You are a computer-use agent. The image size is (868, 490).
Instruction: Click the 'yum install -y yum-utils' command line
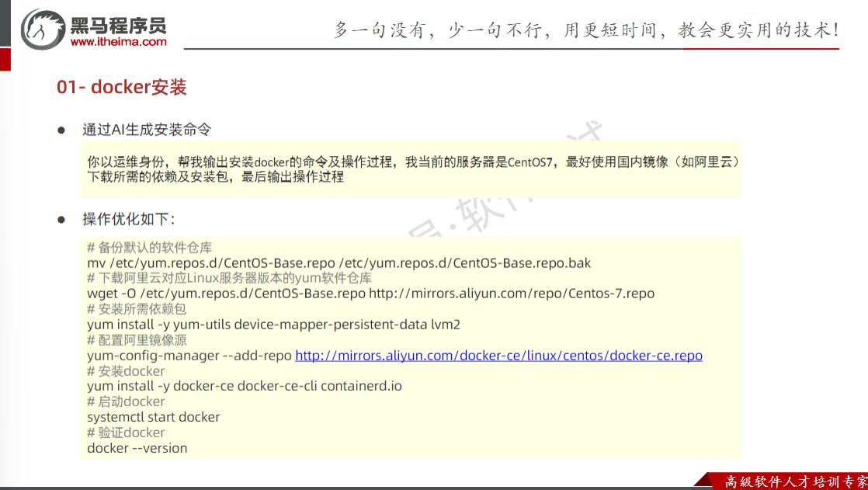pyautogui.click(x=273, y=325)
